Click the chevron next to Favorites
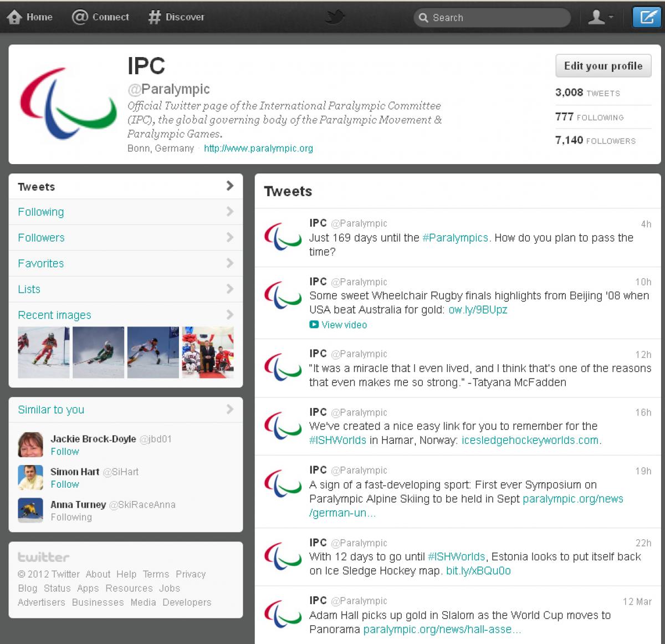 [x=230, y=263]
